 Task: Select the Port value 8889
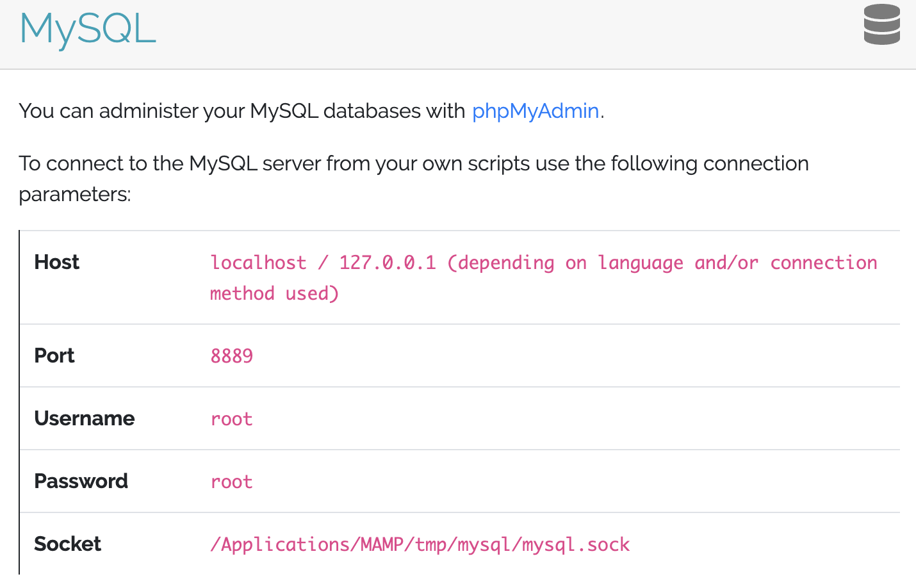tap(232, 355)
